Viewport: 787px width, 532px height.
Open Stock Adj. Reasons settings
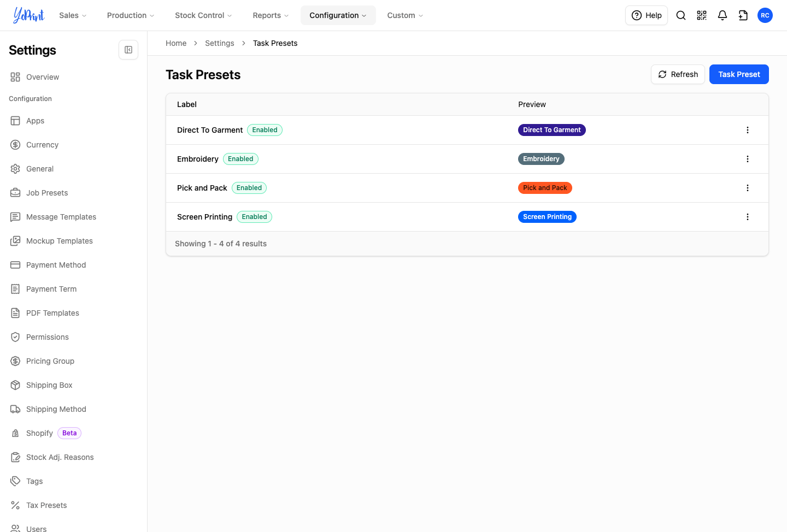click(73, 457)
